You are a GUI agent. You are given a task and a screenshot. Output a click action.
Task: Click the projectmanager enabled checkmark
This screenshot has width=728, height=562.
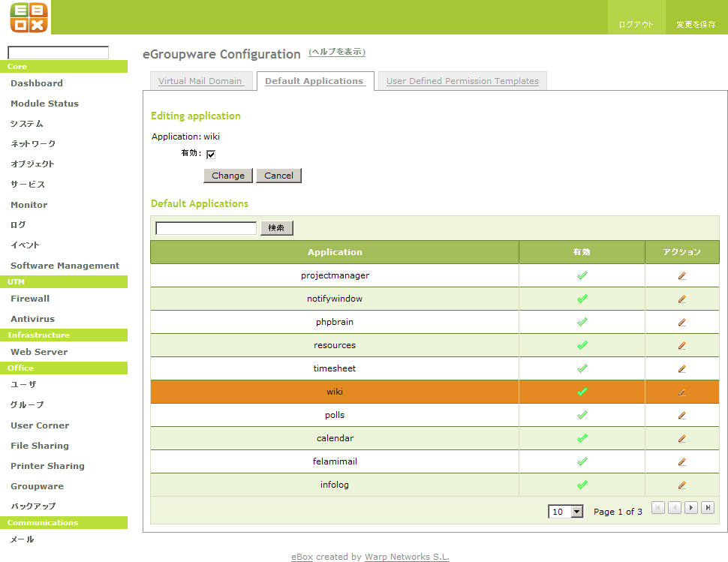(x=582, y=275)
